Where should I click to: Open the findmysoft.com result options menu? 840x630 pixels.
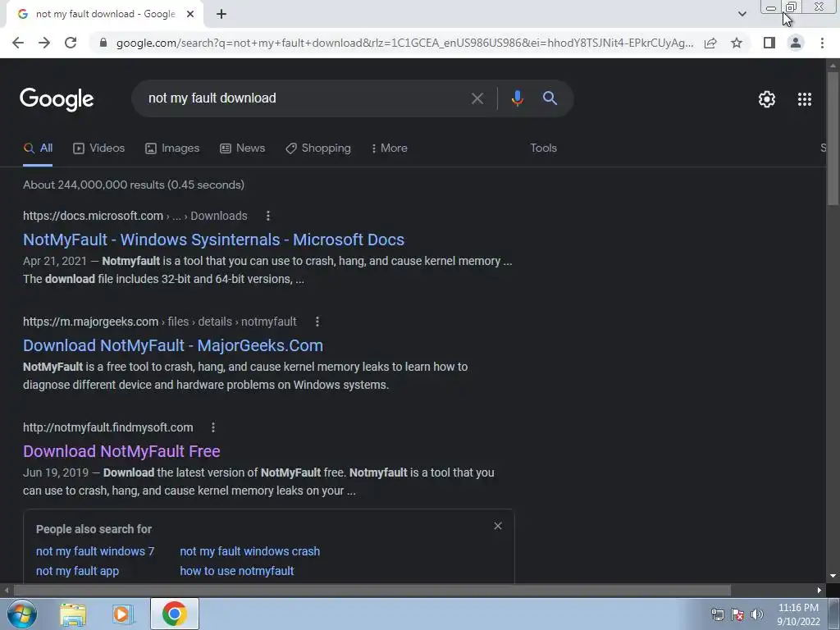[212, 427]
